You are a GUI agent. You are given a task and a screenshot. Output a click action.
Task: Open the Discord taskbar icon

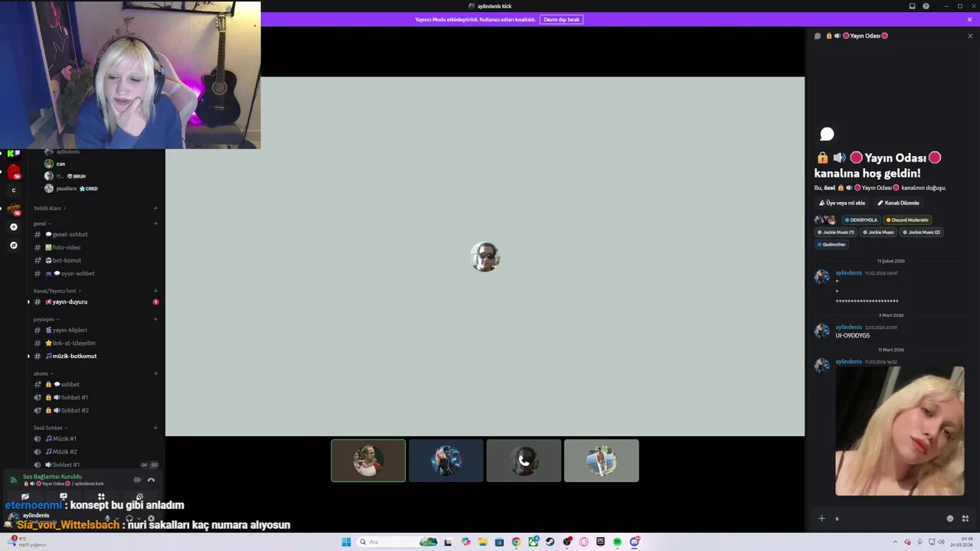[634, 542]
